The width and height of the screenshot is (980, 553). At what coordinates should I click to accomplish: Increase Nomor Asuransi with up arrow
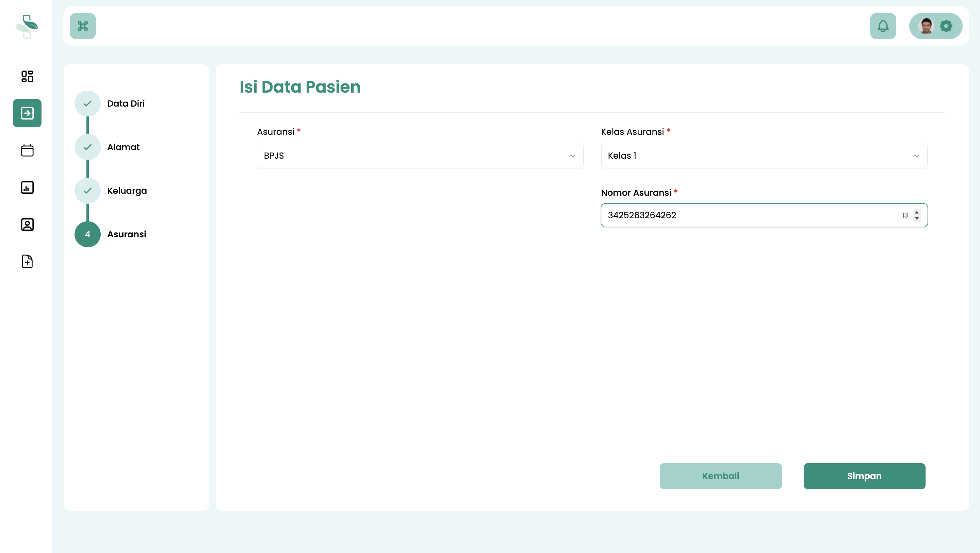tap(916, 212)
